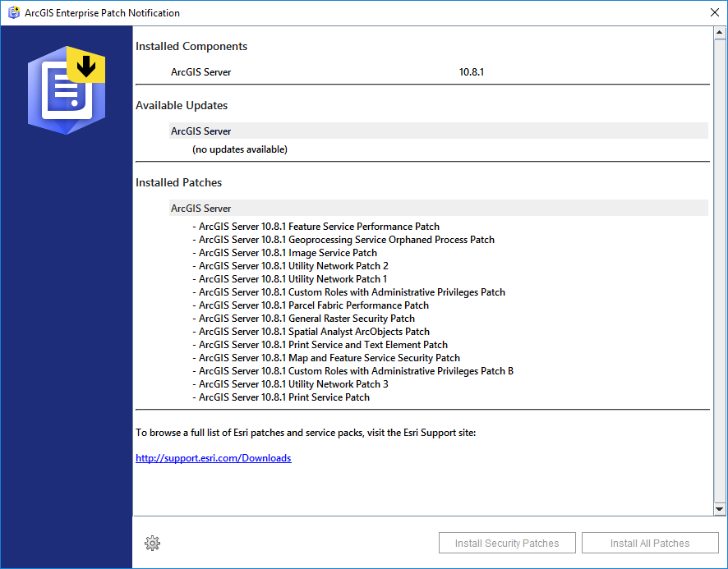
Task: Select ArcGIS Server row under Available Updates
Action: click(x=439, y=131)
